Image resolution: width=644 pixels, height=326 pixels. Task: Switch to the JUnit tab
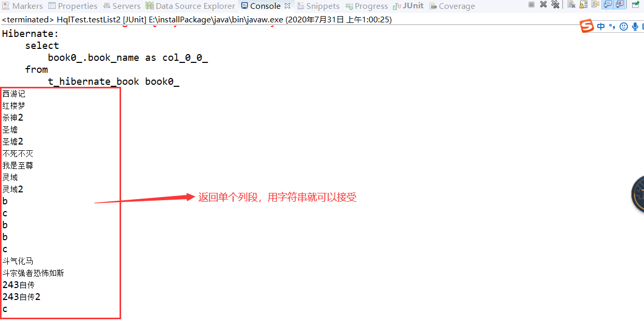pos(408,6)
